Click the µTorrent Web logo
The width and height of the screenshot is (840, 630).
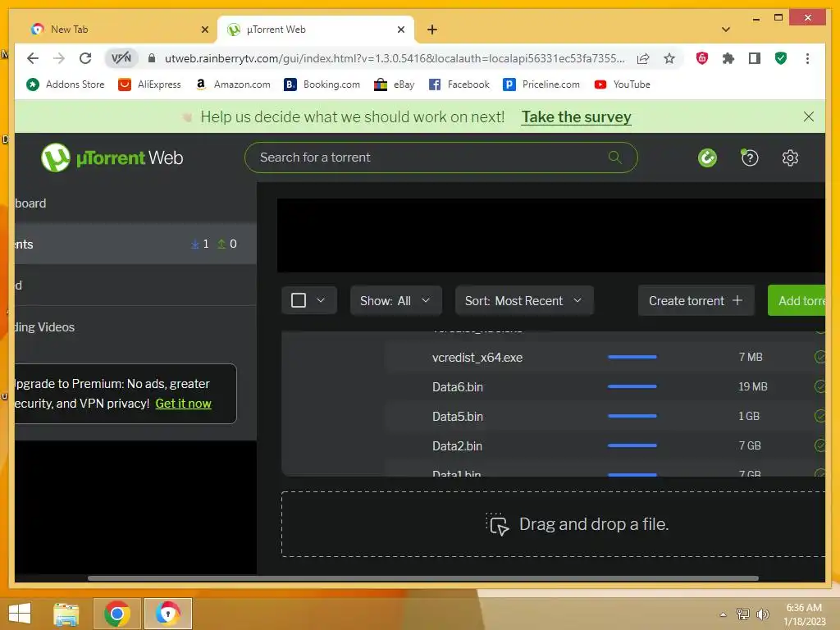112,157
